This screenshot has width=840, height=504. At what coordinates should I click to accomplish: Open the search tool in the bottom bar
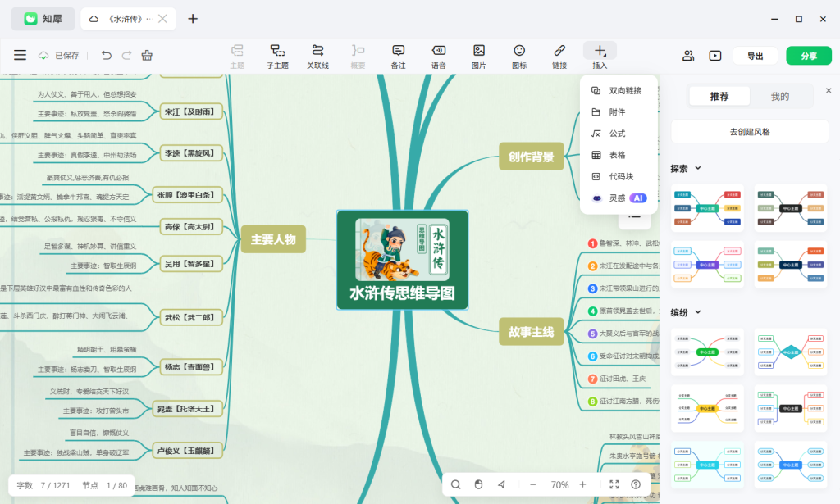[455, 484]
